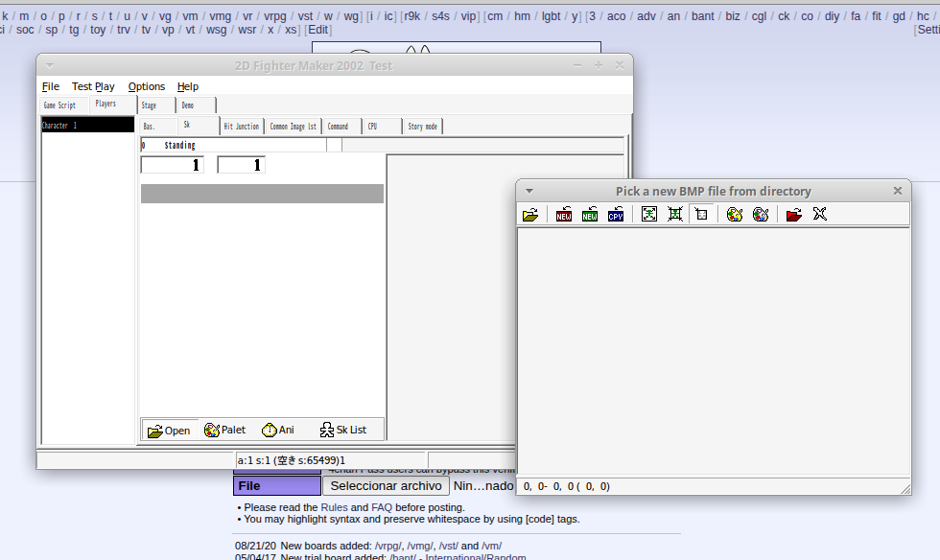Select Character 1 in the list
The width and height of the screenshot is (940, 560).
click(87, 126)
